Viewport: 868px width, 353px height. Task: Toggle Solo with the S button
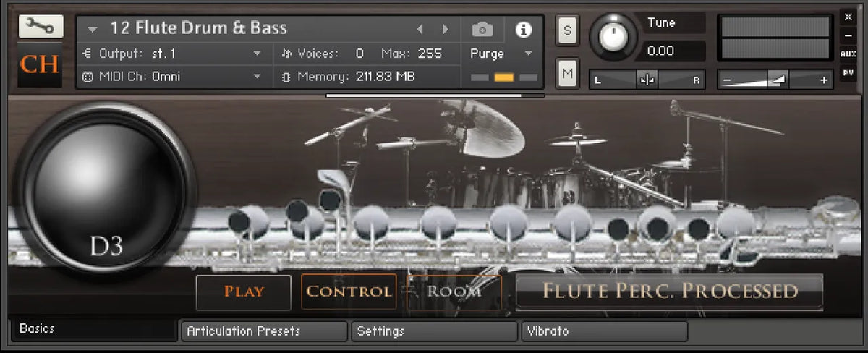point(567,30)
